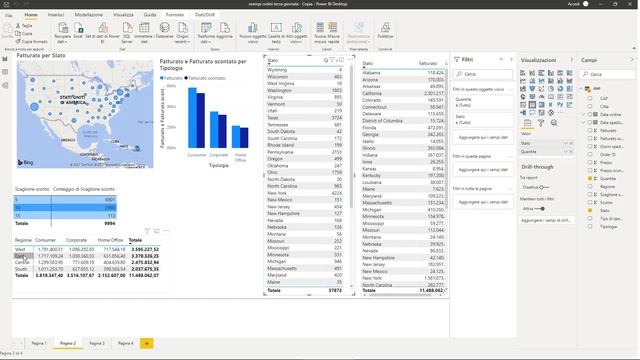Click the Pubblica icon
Screen dimensions: 640x360
(x=385, y=28)
